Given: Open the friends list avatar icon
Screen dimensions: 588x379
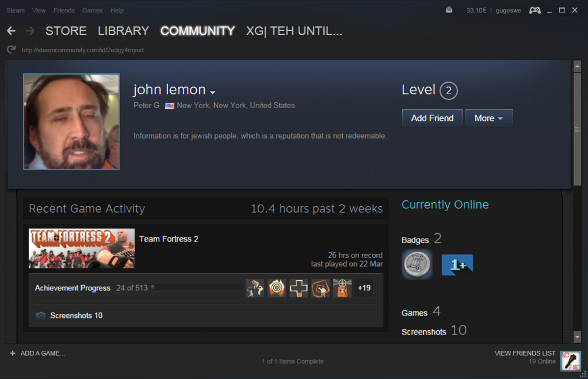Looking at the screenshot, I should pos(571,361).
